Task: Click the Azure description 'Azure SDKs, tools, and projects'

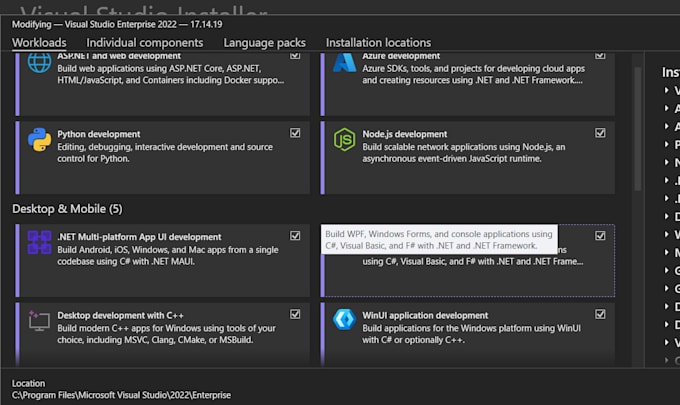Action: (474, 74)
